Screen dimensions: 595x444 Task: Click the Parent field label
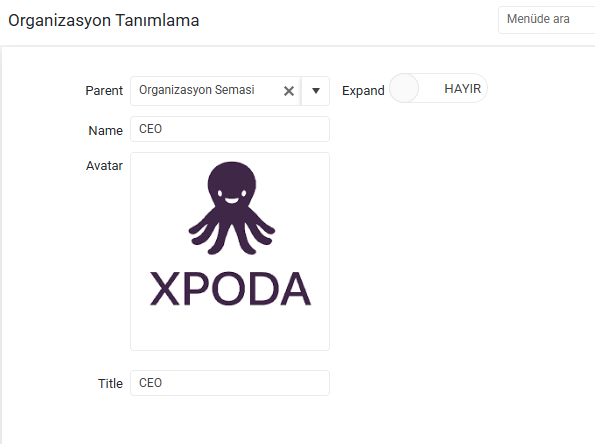click(104, 91)
